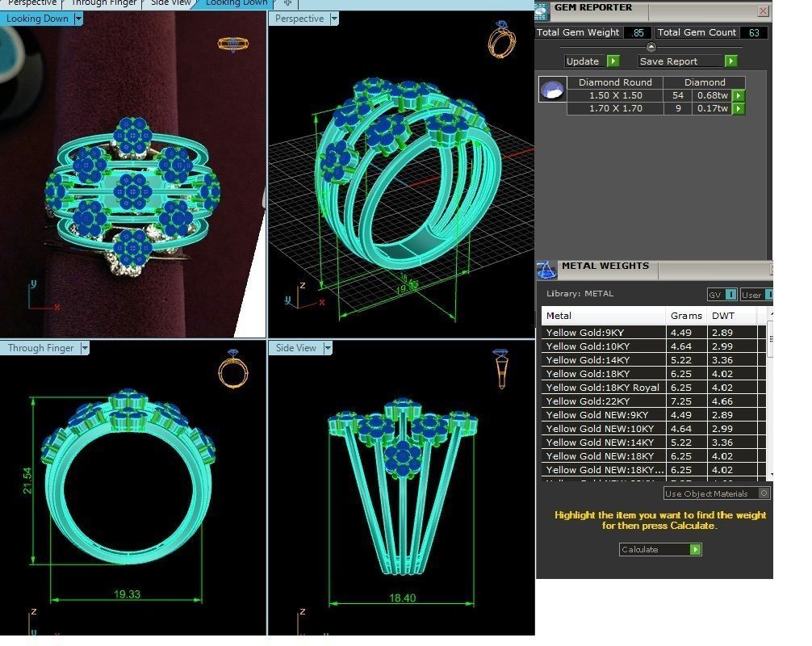Screen dimensions: 812x646
Task: Click the Calculate button label
Action: [x=639, y=549]
